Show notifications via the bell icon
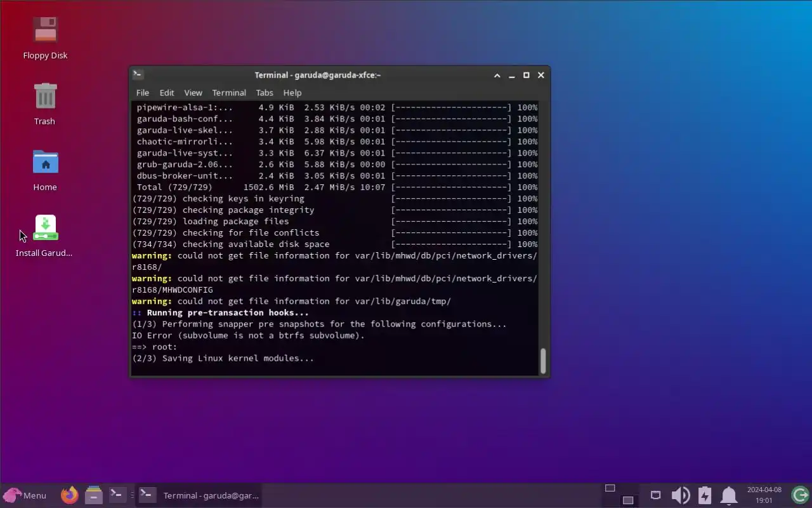Viewport: 812px width, 508px height. click(729, 495)
